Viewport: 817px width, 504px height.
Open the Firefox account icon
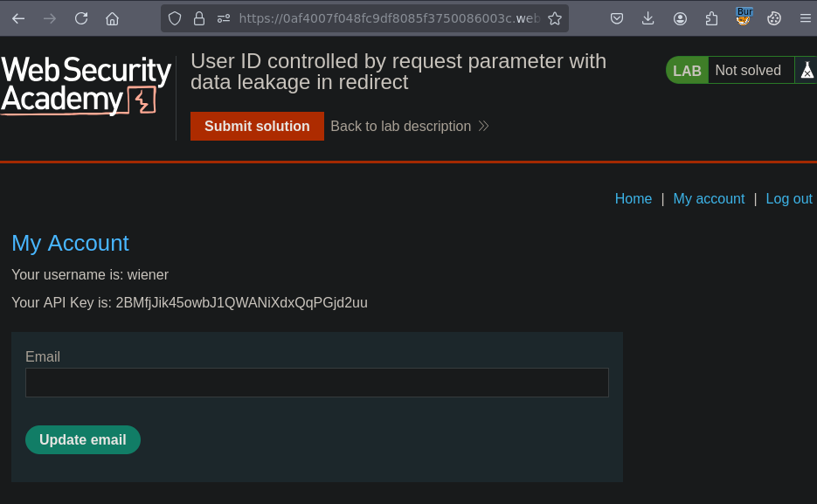(680, 18)
